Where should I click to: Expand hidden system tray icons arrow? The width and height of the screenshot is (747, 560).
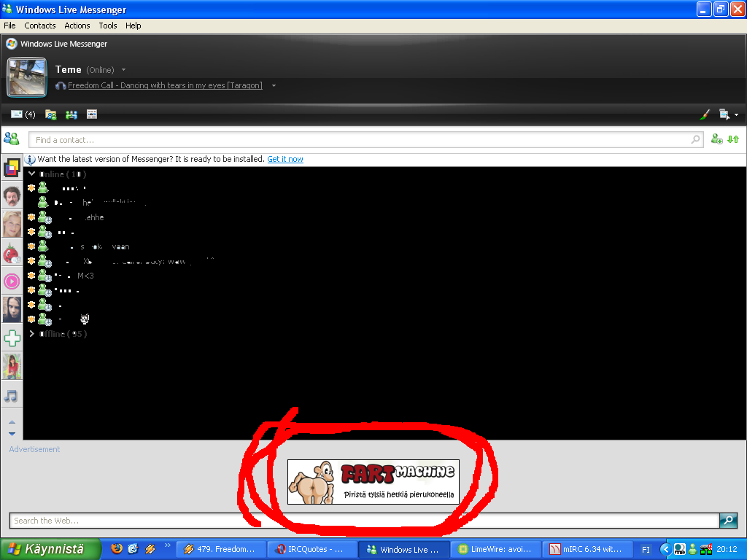[666, 549]
